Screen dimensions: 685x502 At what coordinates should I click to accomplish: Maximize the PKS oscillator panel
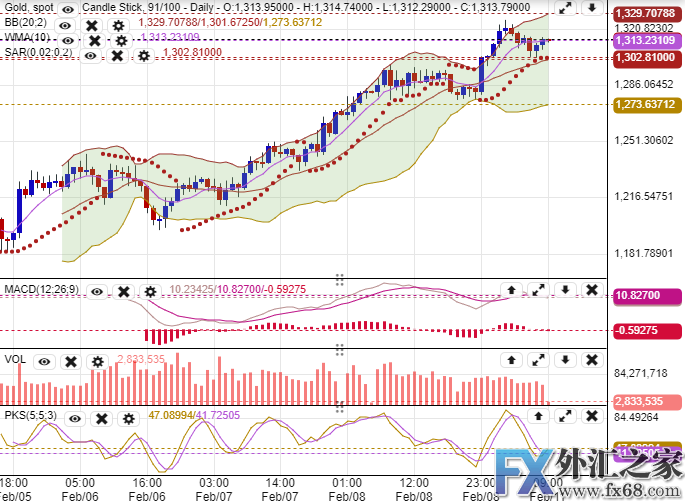point(565,414)
